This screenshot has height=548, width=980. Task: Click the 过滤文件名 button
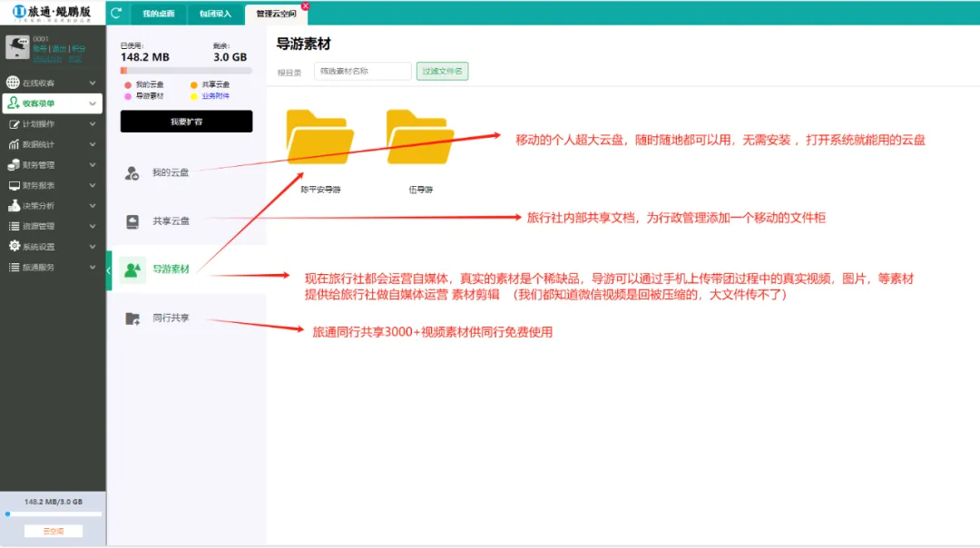[442, 72]
